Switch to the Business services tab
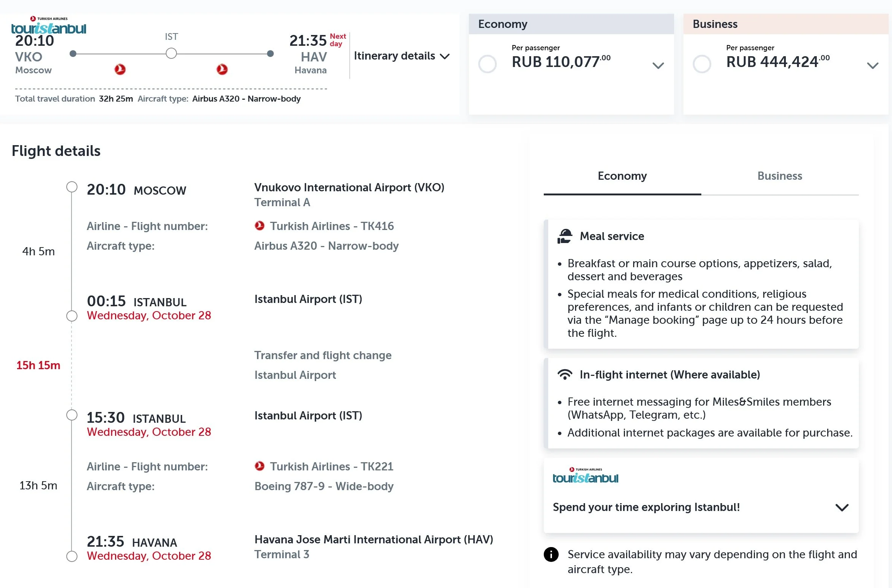This screenshot has width=892, height=588. 780,176
